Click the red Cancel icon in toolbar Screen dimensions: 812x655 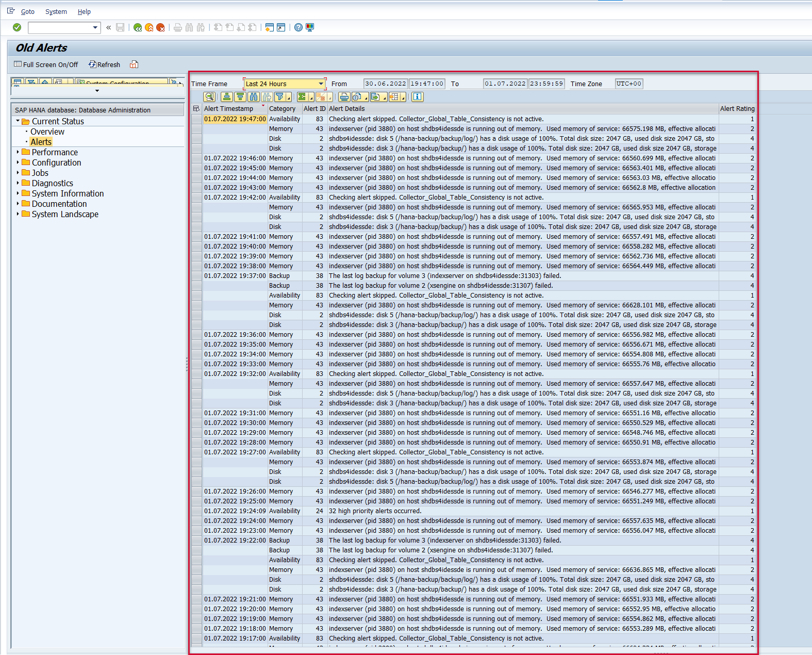coord(160,28)
